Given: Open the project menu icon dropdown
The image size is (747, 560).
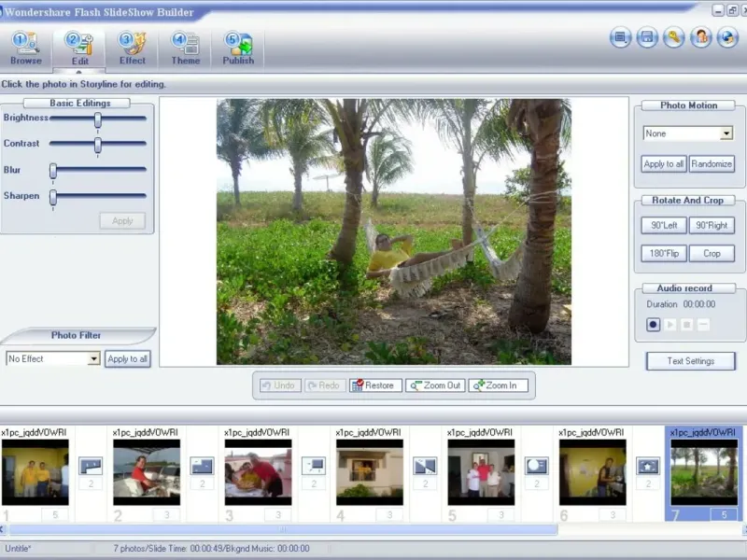Looking at the screenshot, I should coord(620,37).
